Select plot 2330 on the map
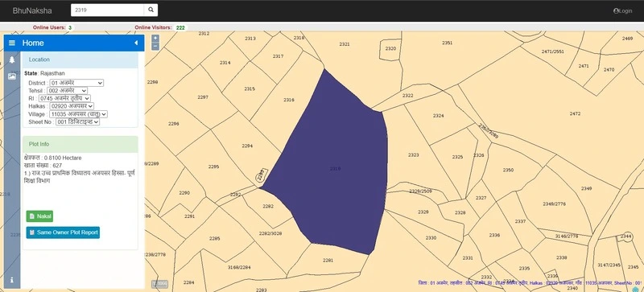 [x=431, y=238]
